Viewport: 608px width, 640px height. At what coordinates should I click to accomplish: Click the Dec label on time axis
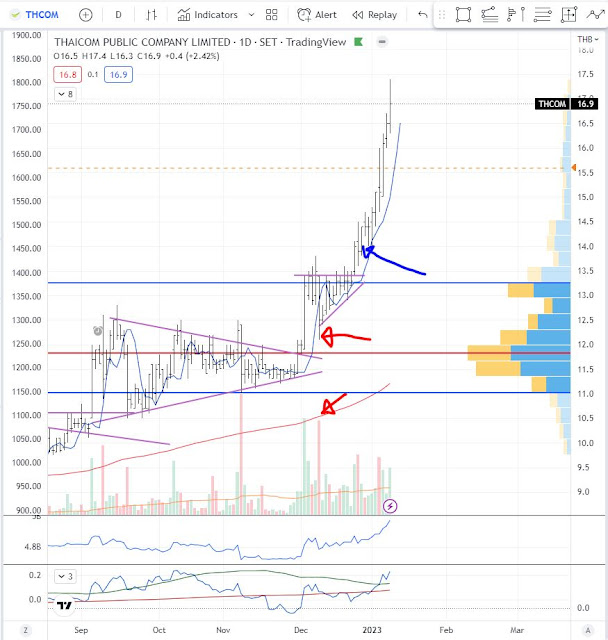[x=301, y=630]
